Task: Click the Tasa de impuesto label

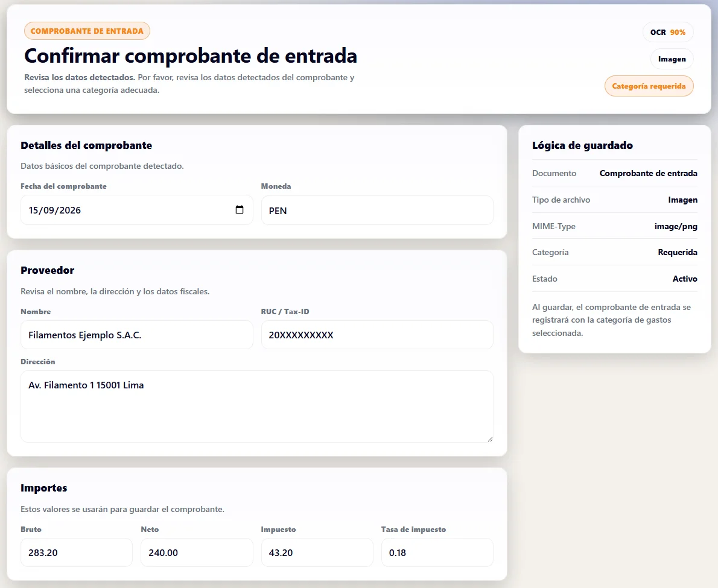Action: [x=413, y=530]
